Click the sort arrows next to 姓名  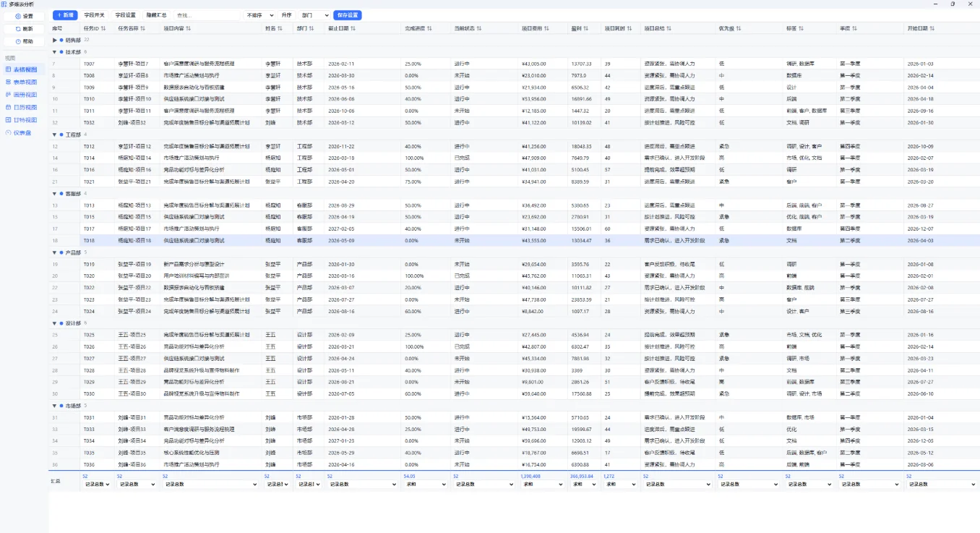(281, 28)
